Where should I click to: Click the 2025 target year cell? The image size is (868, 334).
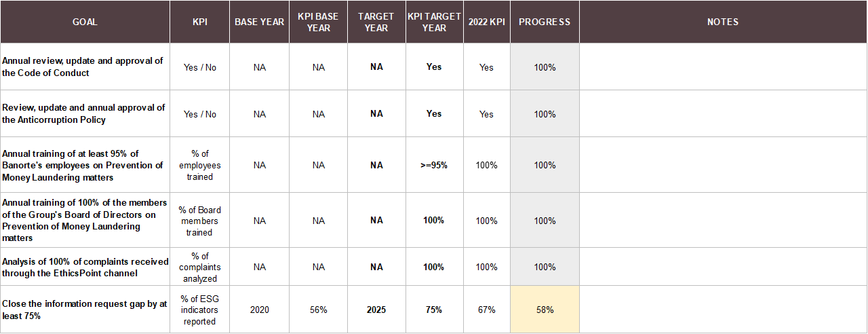pos(376,310)
